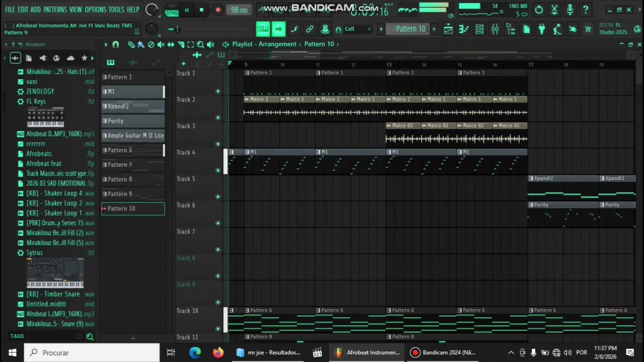Mute Track 10 using its green dot
The image size is (644, 362).
pos(218,329)
